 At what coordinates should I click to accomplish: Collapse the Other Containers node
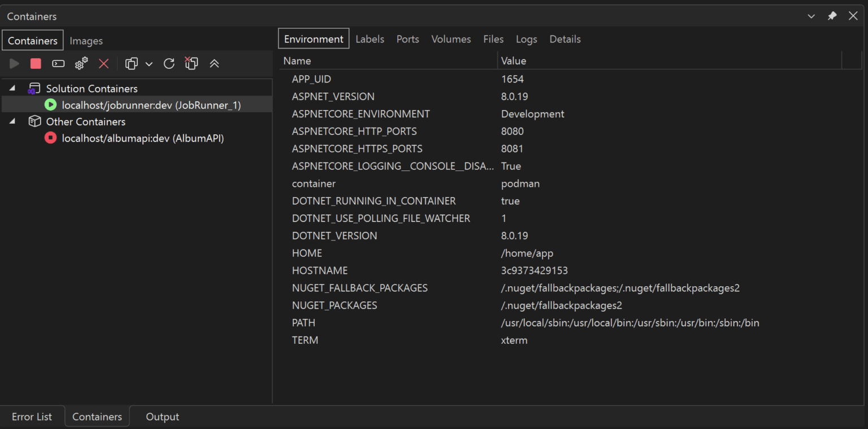click(12, 121)
